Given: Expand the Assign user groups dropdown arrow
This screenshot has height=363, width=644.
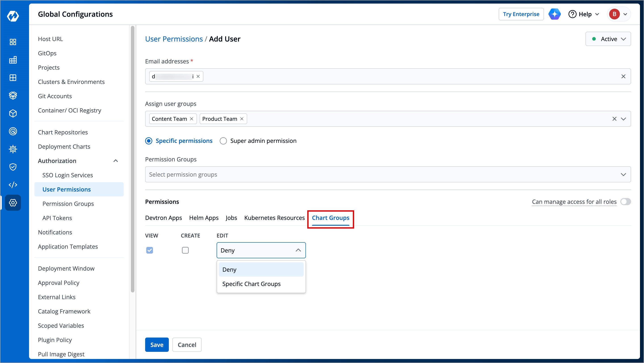Looking at the screenshot, I should coord(623,119).
